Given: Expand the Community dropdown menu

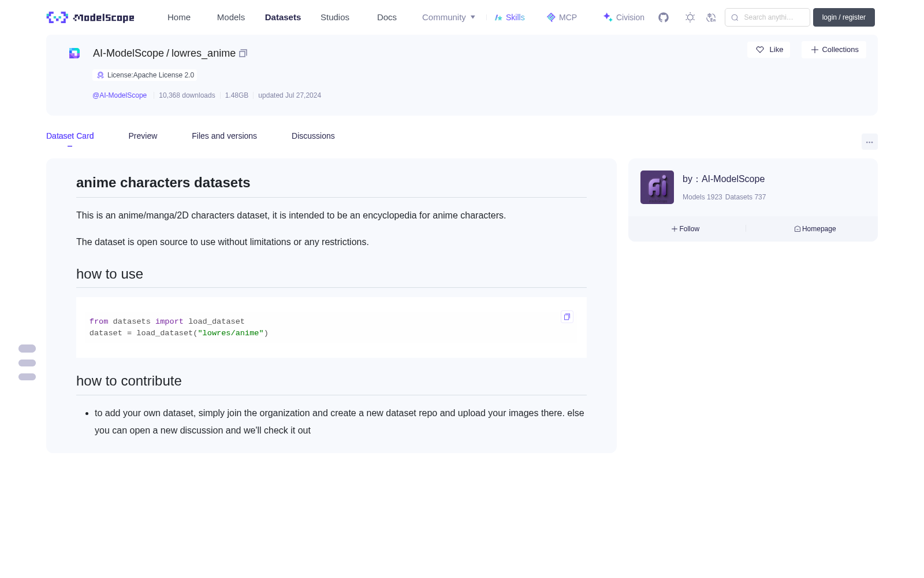Looking at the screenshot, I should coord(449,17).
